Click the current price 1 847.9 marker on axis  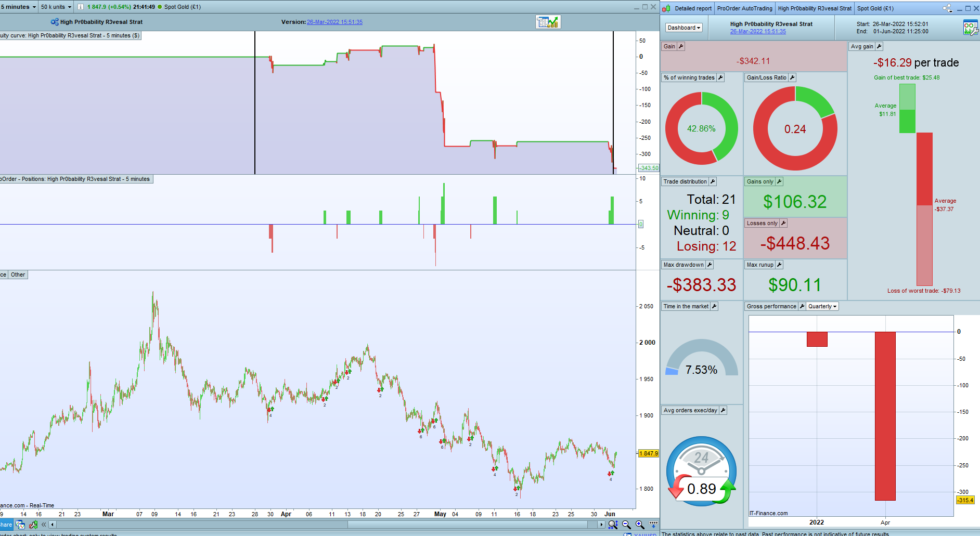[x=648, y=453]
